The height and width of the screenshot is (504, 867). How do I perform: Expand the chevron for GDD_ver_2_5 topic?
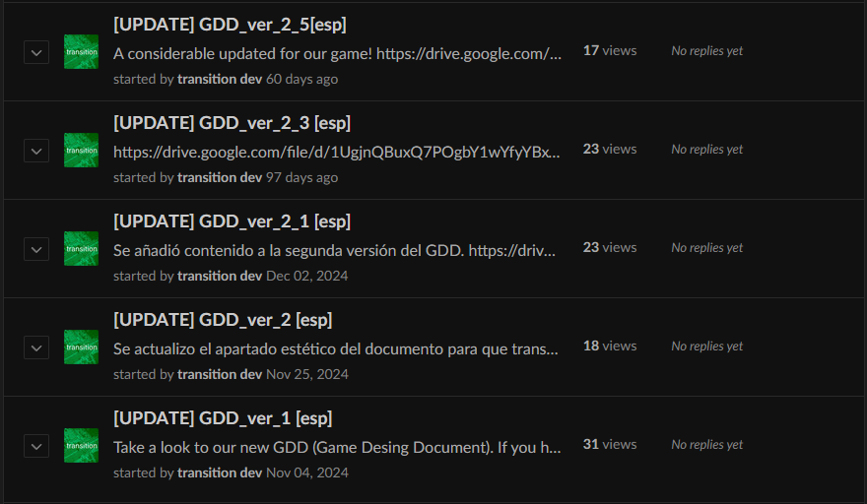36,52
